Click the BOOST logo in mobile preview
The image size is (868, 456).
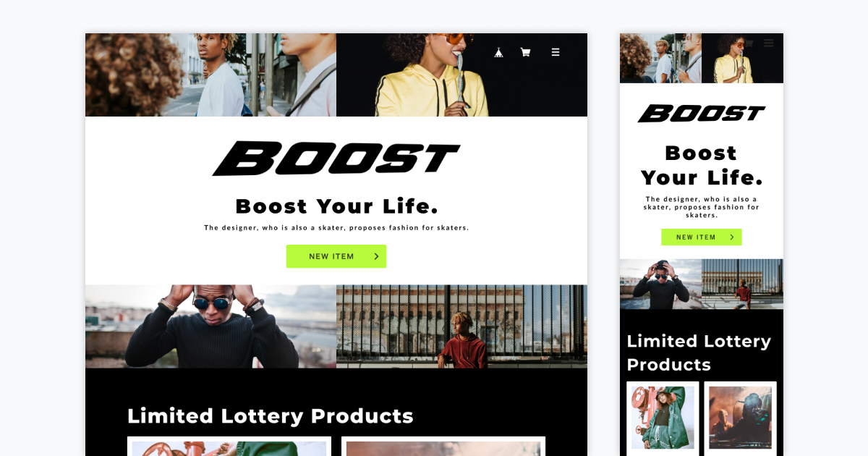[x=701, y=114]
